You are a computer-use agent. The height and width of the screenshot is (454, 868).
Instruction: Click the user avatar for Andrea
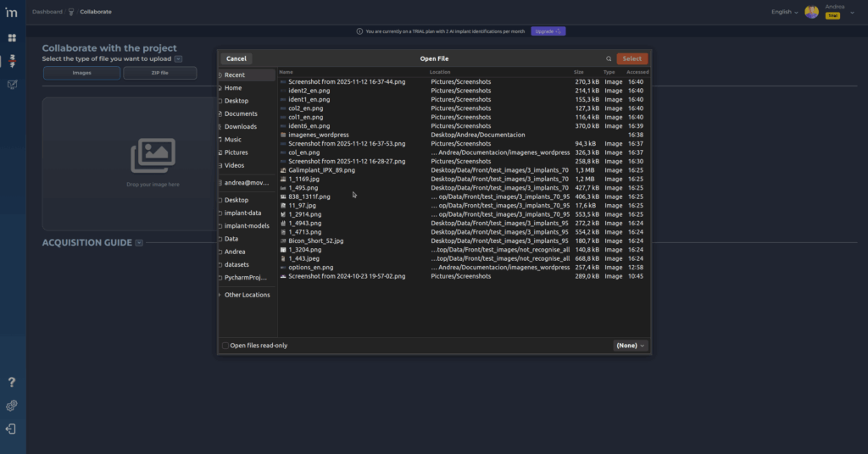811,12
